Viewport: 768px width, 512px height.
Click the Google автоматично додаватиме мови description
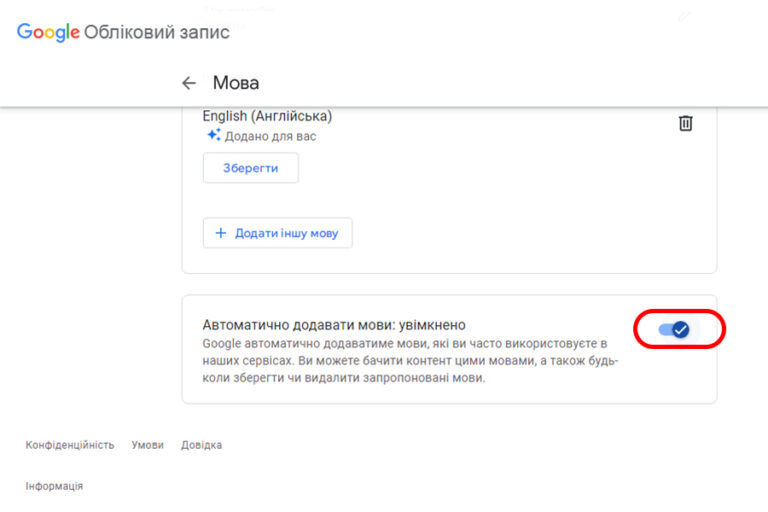(x=410, y=361)
